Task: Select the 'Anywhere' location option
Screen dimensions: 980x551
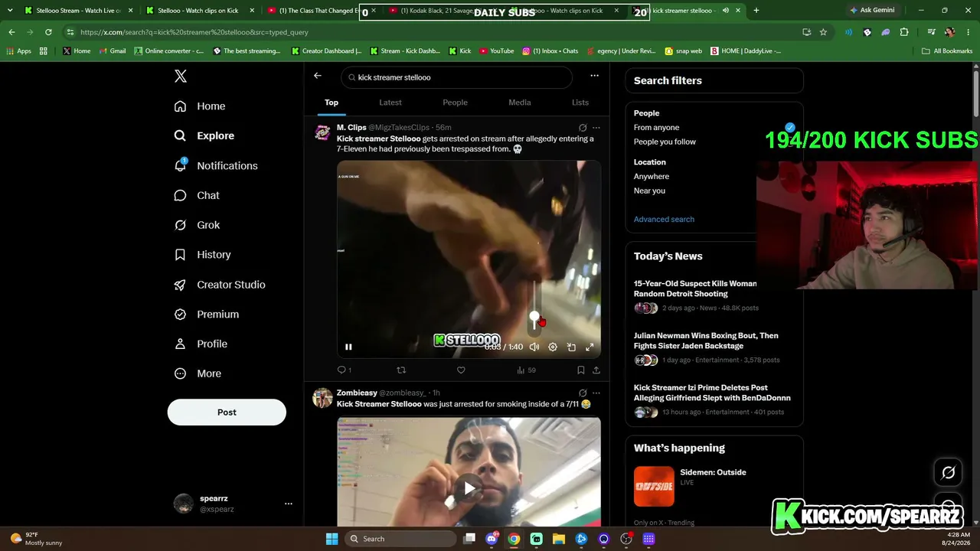Action: pyautogui.click(x=652, y=177)
